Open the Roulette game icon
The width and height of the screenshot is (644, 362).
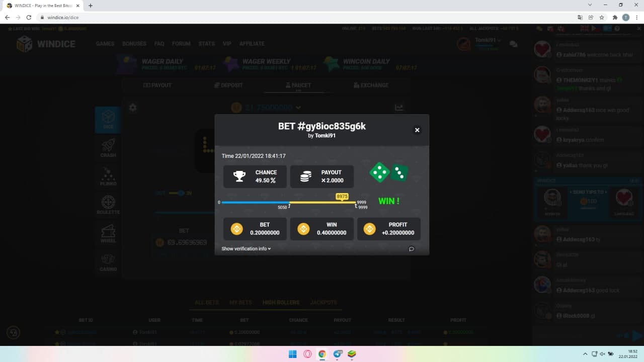click(108, 205)
